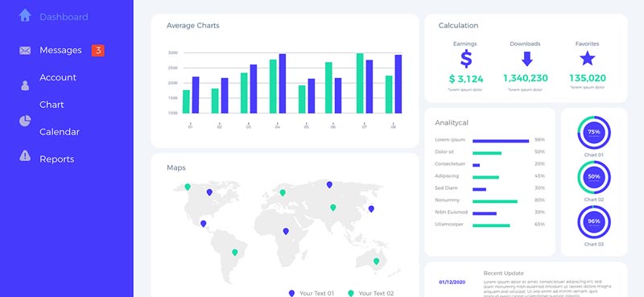Screen dimensions: 644x297
Task: Click the 96% donut Chart 03
Action: coord(594,222)
